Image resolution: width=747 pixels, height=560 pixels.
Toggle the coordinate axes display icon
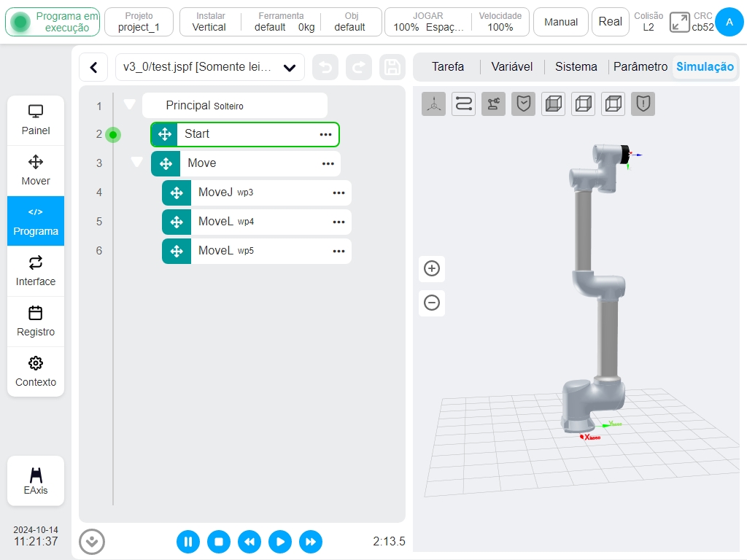point(433,104)
